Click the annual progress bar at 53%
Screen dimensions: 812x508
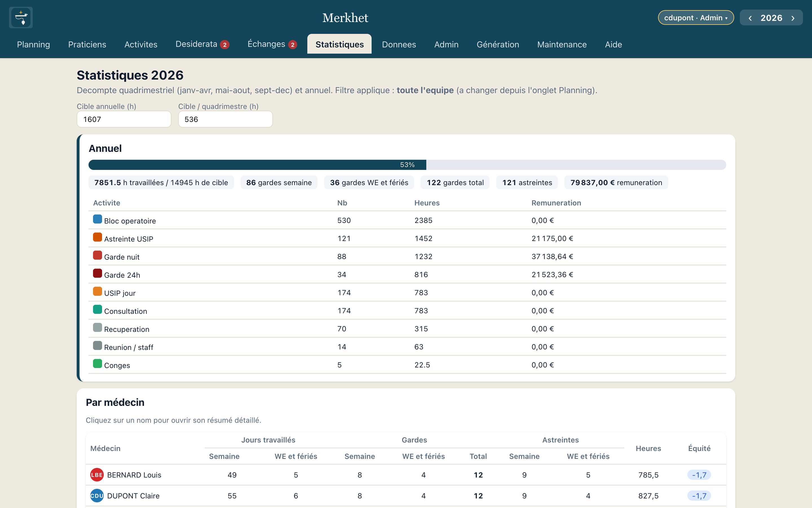(x=407, y=165)
